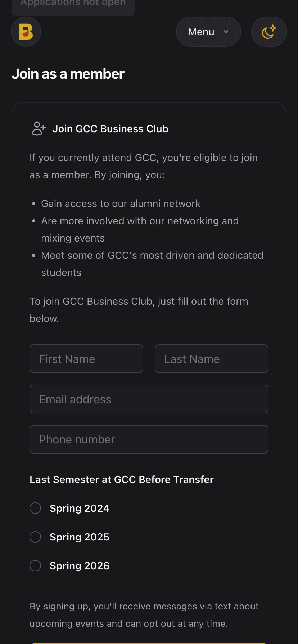Viewport: 298px width, 644px height.
Task: Pick the Spring 2026 radio button
Action: point(35,566)
